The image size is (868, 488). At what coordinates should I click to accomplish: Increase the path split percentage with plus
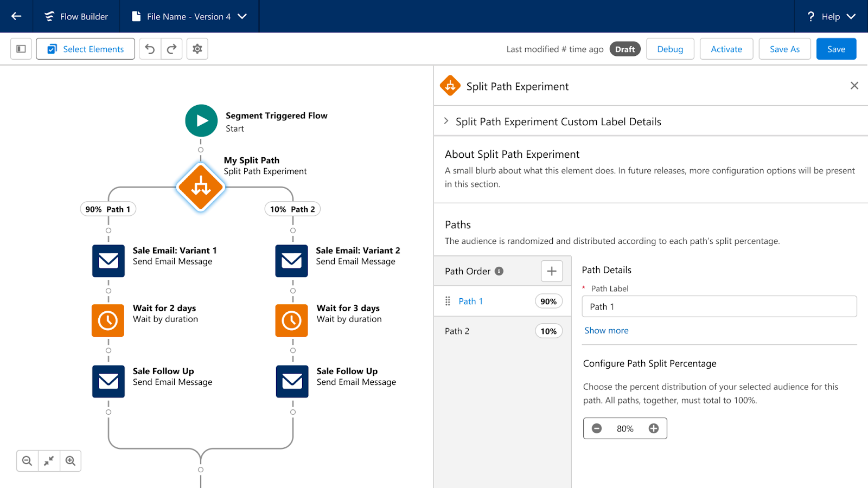[654, 428]
